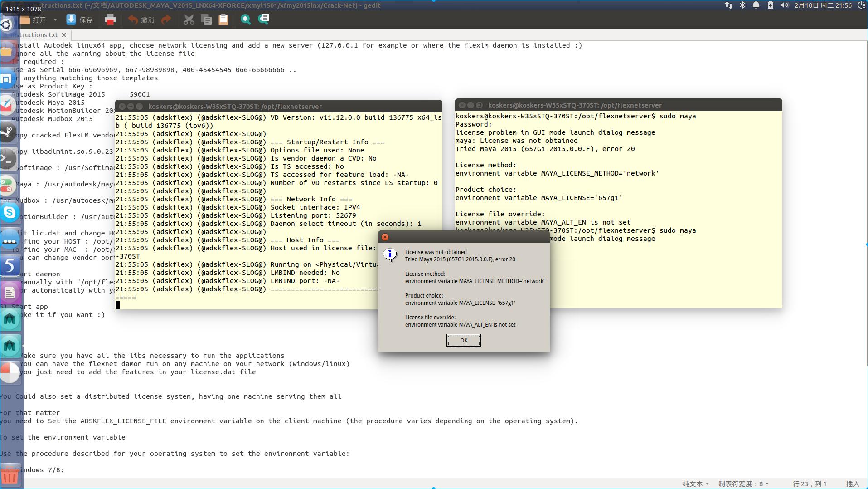Click the Copy icon in toolbar

(206, 20)
